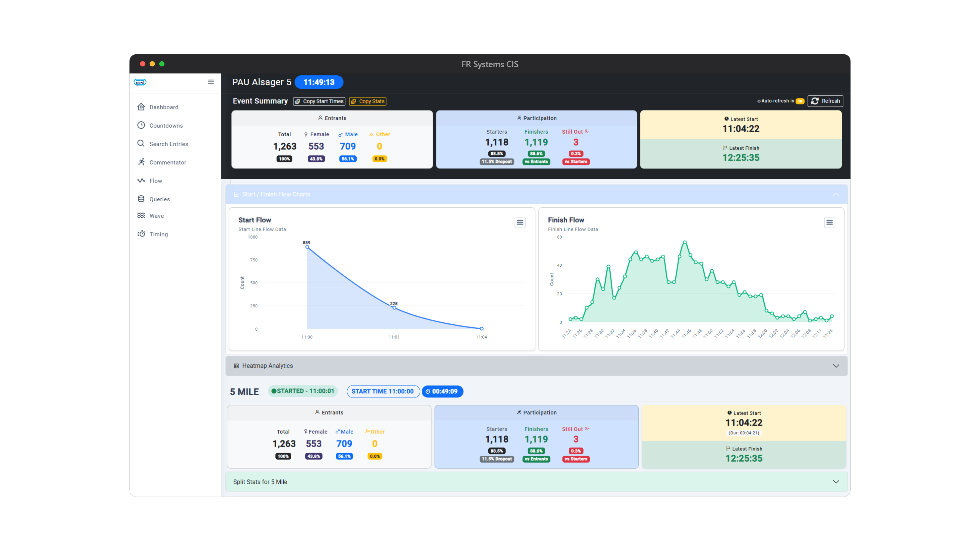Open the Commentator runner icon
Image resolution: width=980 pixels, height=551 pixels.
tap(141, 162)
